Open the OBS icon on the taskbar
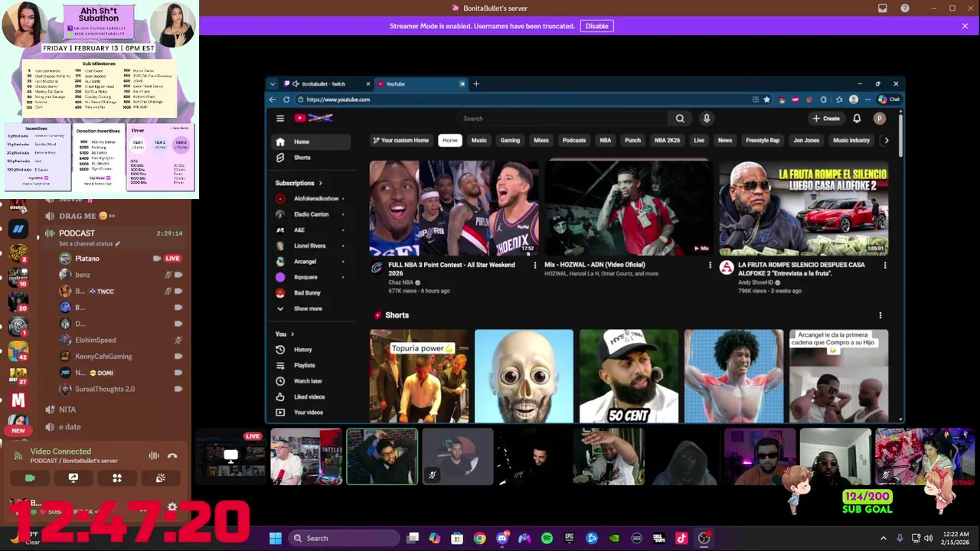Screen dimensions: 980x551 704,538
